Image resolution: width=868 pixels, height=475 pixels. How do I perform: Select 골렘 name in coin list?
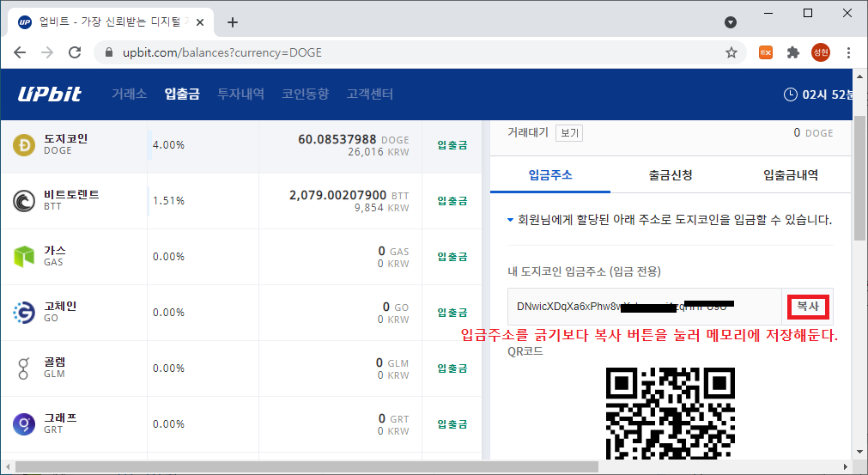point(55,362)
